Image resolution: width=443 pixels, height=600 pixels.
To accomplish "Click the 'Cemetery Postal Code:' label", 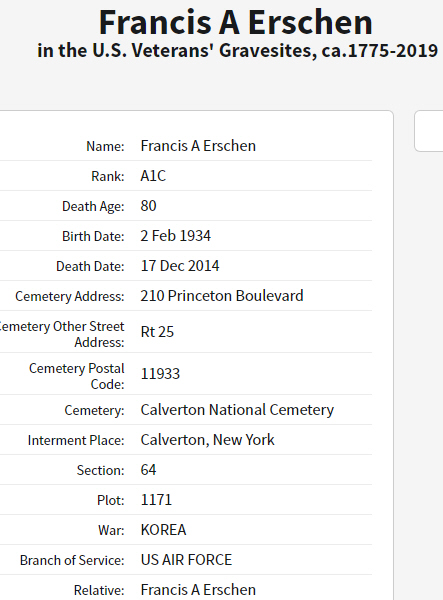I will pyautogui.click(x=77, y=376).
